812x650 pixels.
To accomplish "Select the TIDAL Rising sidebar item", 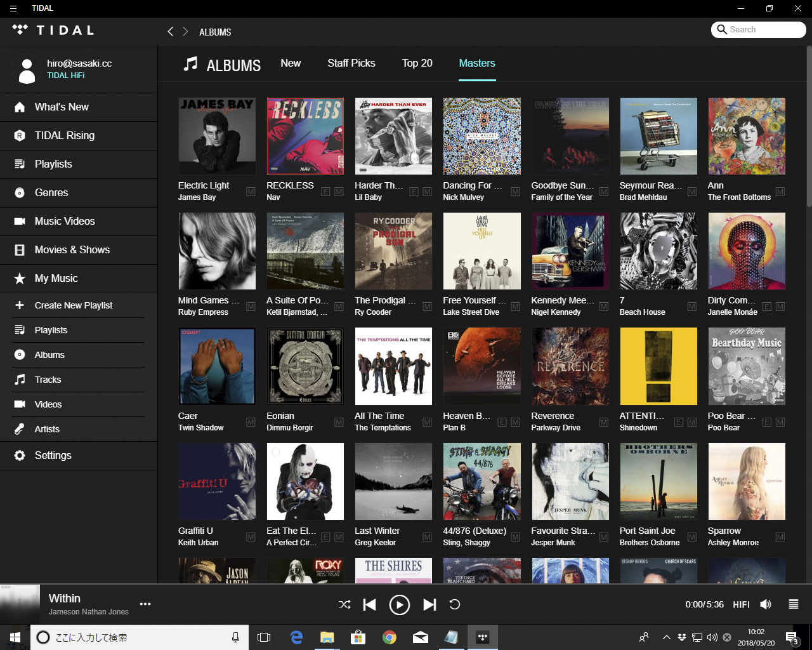I will (63, 135).
